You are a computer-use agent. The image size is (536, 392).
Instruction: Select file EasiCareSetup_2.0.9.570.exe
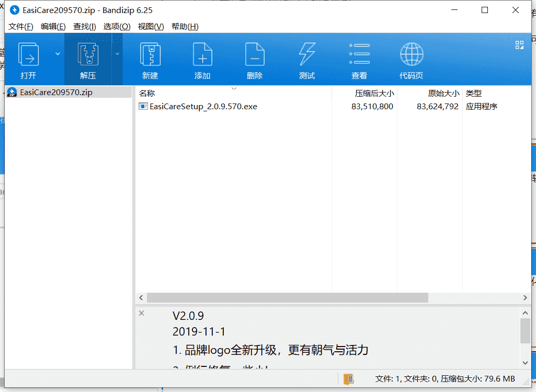click(x=203, y=107)
